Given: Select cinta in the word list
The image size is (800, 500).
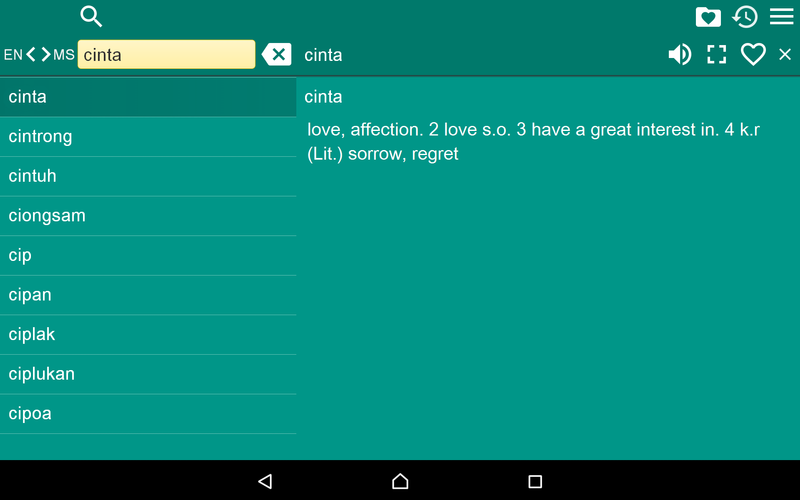Looking at the screenshot, I should tap(148, 97).
